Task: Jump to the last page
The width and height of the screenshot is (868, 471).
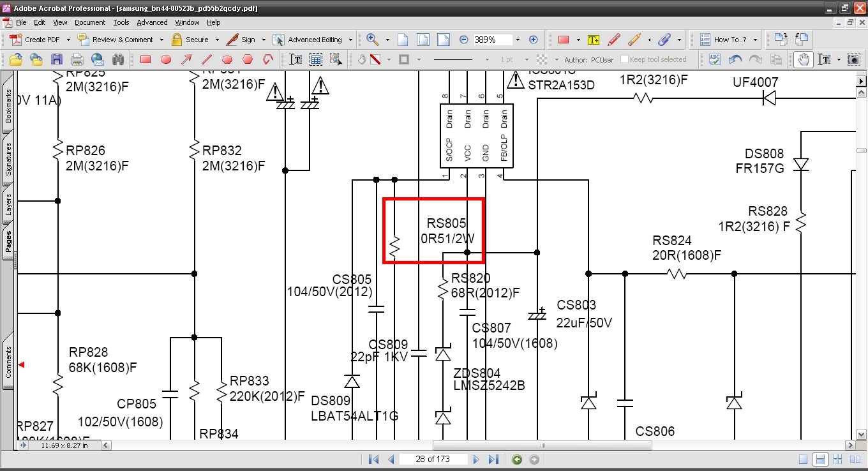Action: [x=493, y=460]
